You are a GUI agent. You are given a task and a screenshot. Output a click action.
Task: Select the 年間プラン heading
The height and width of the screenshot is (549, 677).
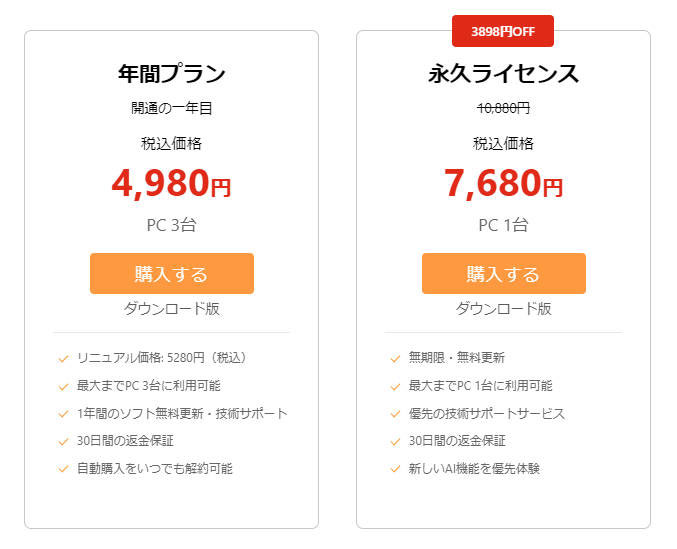pos(171,74)
